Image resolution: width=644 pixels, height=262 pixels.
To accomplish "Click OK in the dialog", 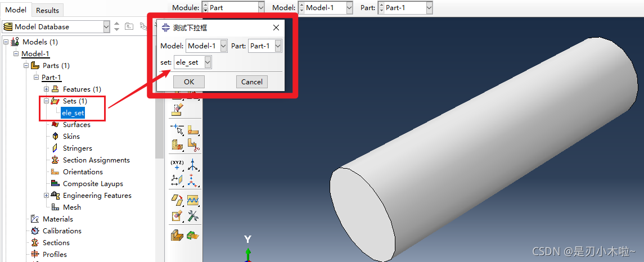I will [189, 82].
